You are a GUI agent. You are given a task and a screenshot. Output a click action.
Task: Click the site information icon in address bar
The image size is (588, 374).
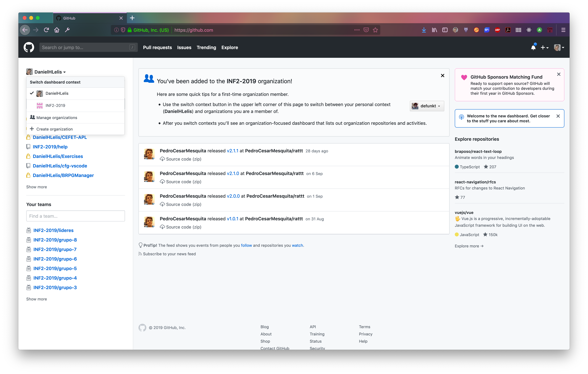click(x=116, y=30)
